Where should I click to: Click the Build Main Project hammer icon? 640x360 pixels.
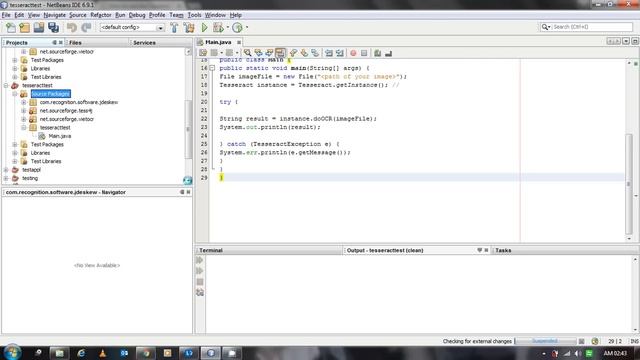174,27
